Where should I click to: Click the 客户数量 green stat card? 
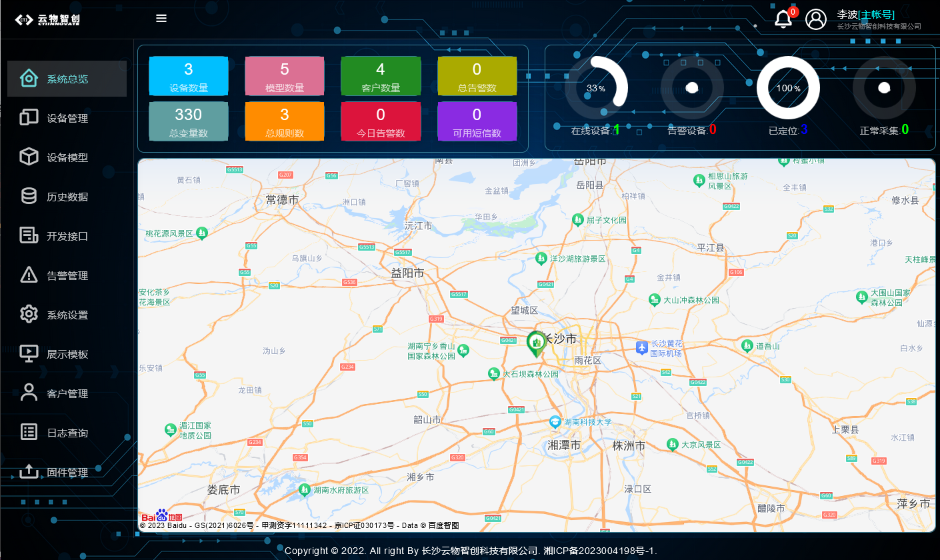click(x=381, y=76)
